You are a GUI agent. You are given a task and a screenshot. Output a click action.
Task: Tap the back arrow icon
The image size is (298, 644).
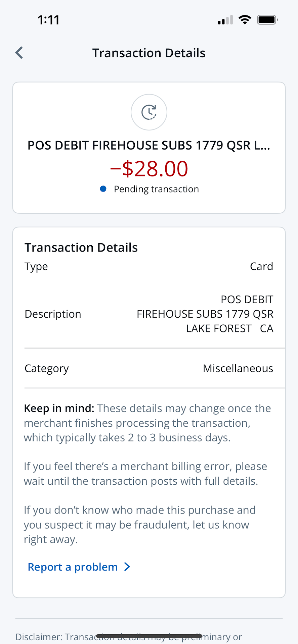[19, 53]
